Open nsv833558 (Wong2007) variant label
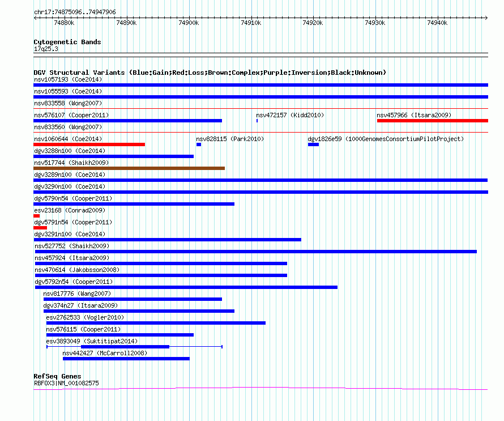The width and height of the screenshot is (504, 421). (x=68, y=103)
